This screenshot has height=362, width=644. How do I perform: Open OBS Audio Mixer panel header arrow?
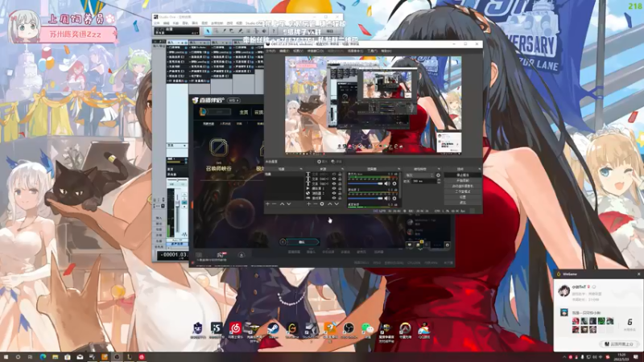(x=398, y=169)
